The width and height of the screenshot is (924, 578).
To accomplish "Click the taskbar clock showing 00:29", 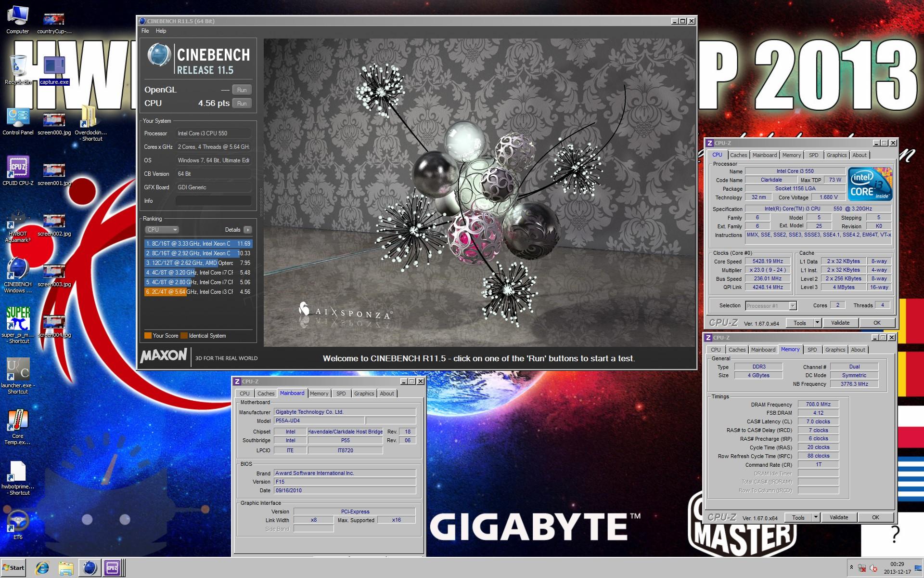I will (x=897, y=568).
